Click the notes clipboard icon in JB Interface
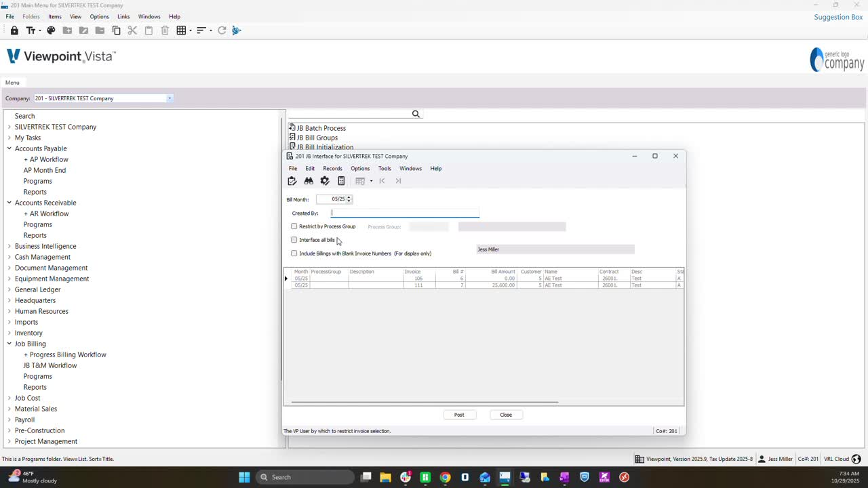This screenshot has height=488, width=868. [292, 181]
